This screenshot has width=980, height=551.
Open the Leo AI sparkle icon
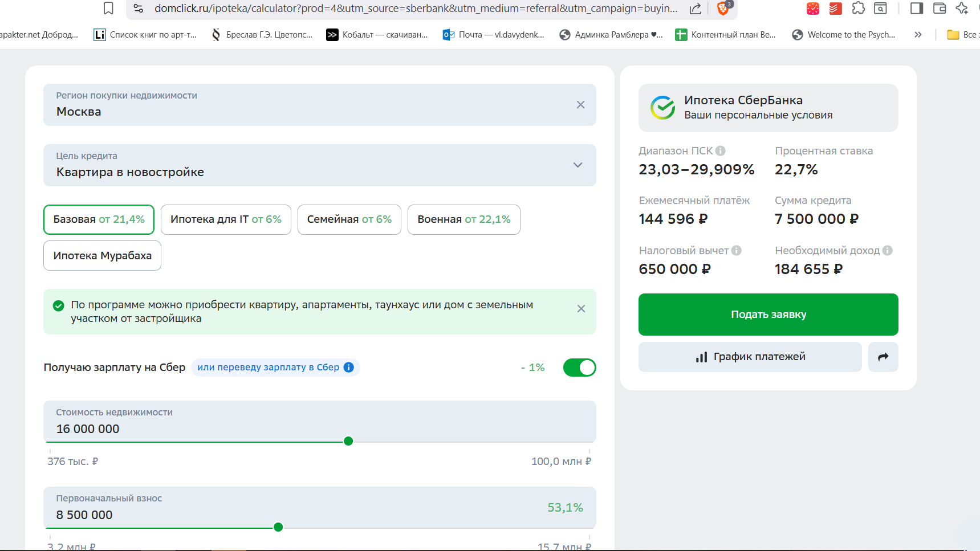point(962,9)
